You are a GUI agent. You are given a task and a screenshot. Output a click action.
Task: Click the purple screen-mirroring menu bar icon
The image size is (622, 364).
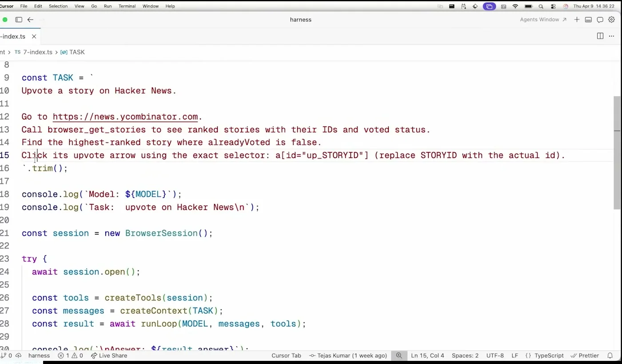tap(489, 6)
